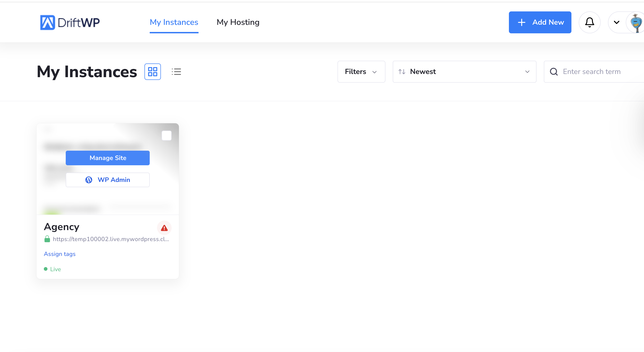The height and width of the screenshot is (352, 644).
Task: Open the temp100002 site URL link
Action: (x=111, y=239)
